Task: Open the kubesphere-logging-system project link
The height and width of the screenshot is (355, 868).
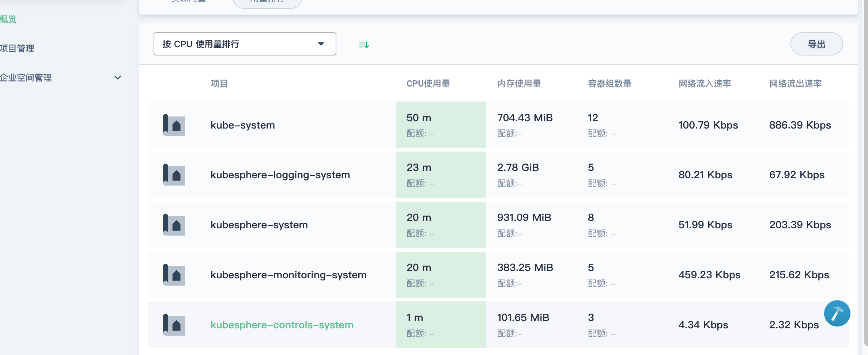Action: pos(280,175)
